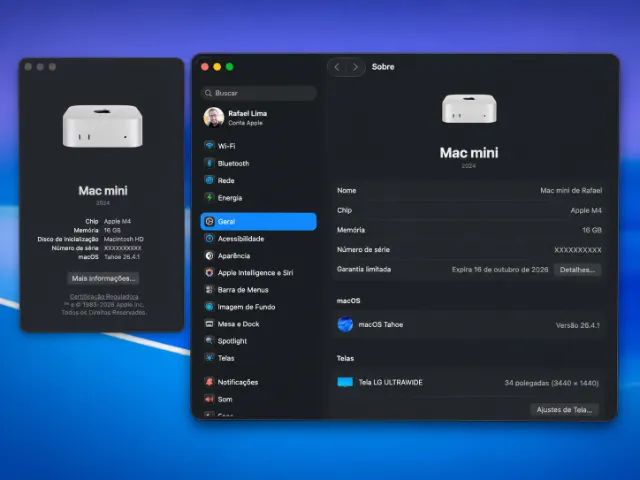This screenshot has width=640, height=480.
Task: Click the 34 polegadas (3440 × 1440) text
Action: click(551, 383)
